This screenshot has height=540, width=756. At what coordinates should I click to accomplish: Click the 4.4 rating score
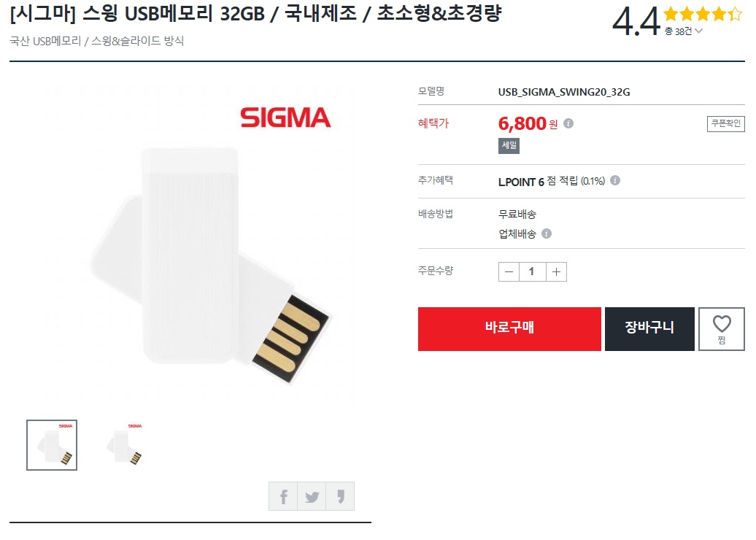636,21
